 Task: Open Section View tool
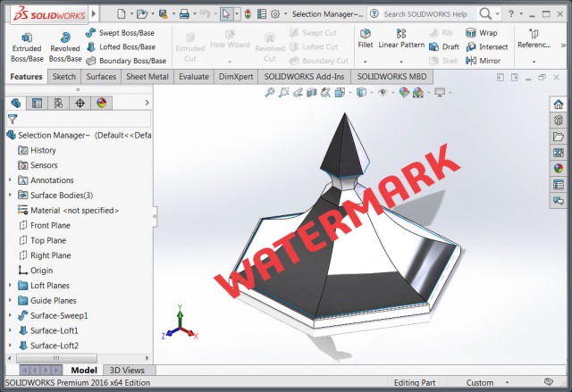coord(312,93)
